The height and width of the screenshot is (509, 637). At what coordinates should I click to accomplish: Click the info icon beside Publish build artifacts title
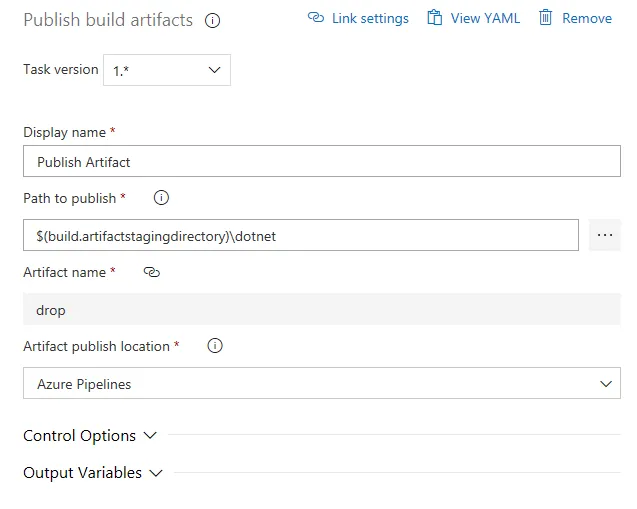pos(212,20)
